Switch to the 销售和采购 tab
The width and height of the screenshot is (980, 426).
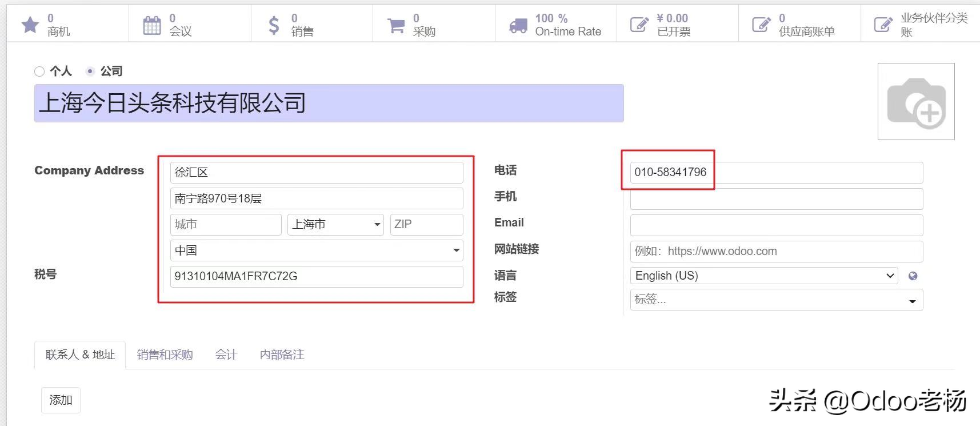[x=165, y=355]
